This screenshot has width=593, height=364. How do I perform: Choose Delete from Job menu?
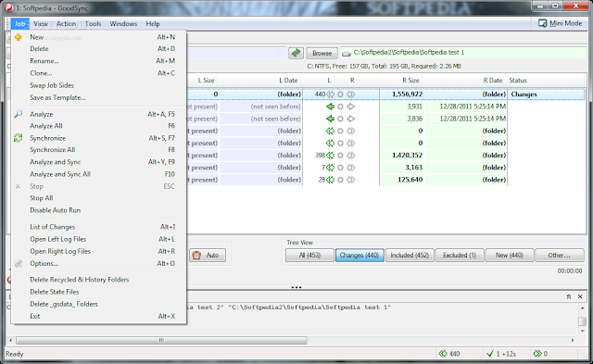coord(99,49)
